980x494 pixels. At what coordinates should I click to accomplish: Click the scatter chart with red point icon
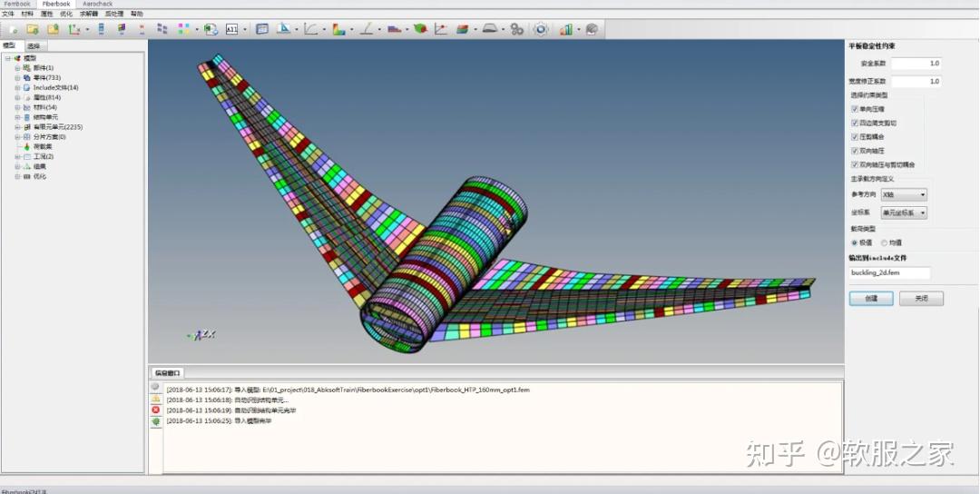(x=441, y=29)
